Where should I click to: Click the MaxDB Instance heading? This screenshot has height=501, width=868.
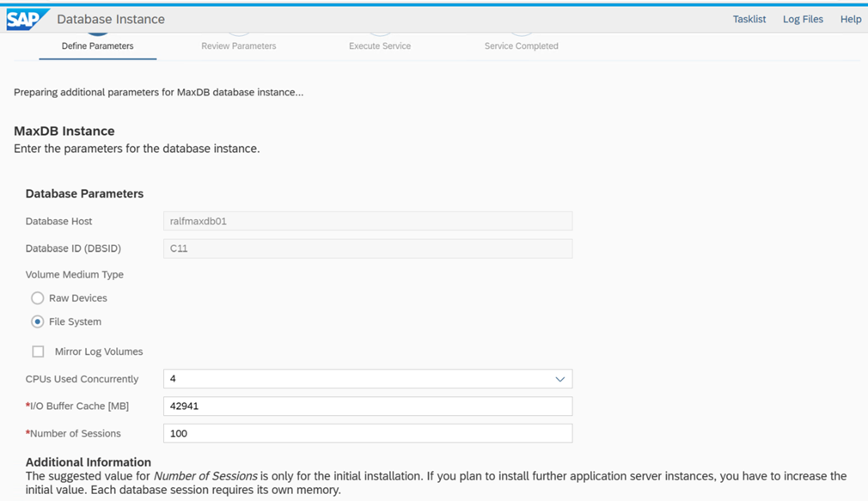pos(64,131)
